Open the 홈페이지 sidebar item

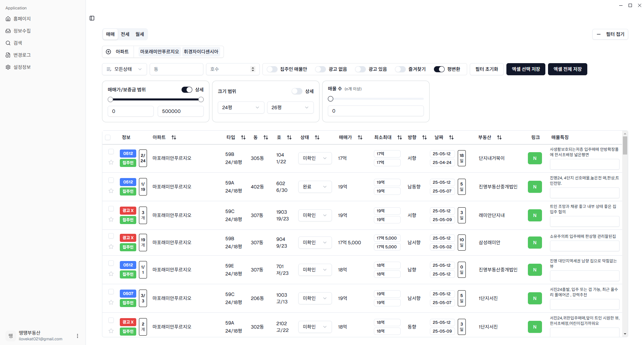point(43,19)
